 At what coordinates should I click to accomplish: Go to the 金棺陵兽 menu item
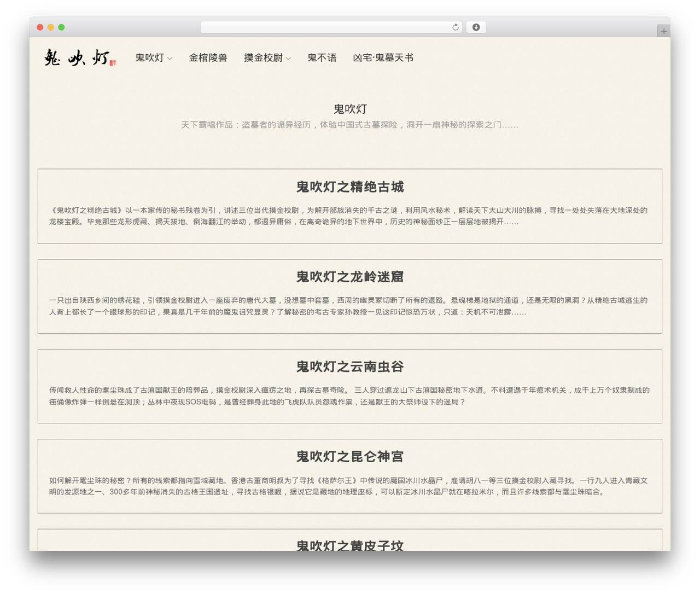coord(208,58)
